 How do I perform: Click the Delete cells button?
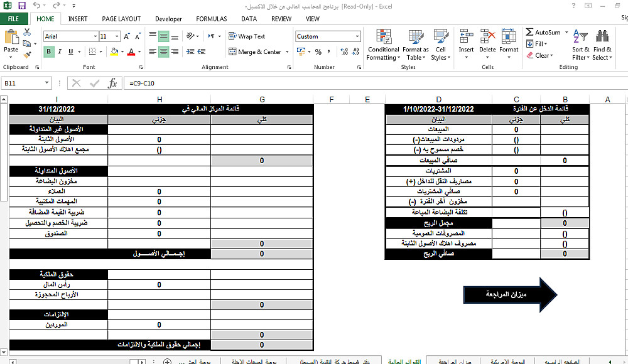click(x=487, y=45)
